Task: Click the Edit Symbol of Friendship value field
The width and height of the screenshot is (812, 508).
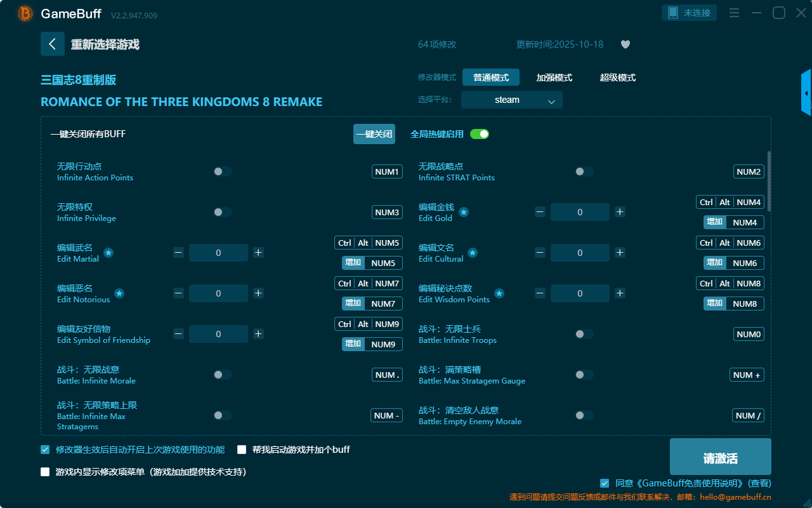Action: (x=218, y=334)
